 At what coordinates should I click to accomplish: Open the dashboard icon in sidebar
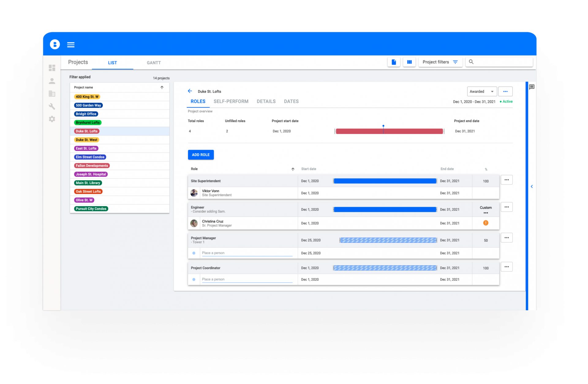52,68
